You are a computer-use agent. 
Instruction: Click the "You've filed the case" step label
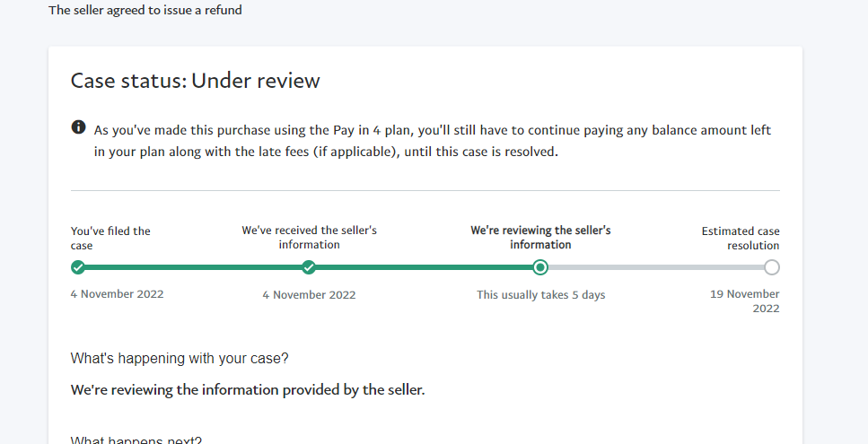[110, 239]
